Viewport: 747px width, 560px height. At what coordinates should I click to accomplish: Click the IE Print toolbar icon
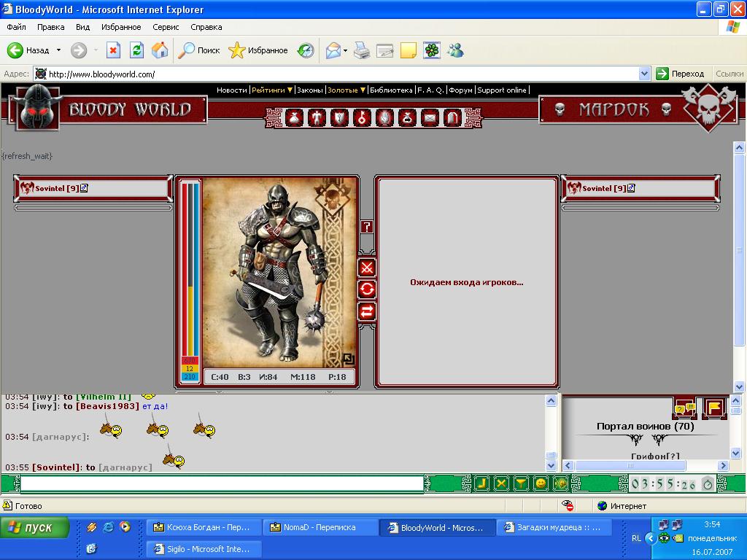(x=362, y=50)
